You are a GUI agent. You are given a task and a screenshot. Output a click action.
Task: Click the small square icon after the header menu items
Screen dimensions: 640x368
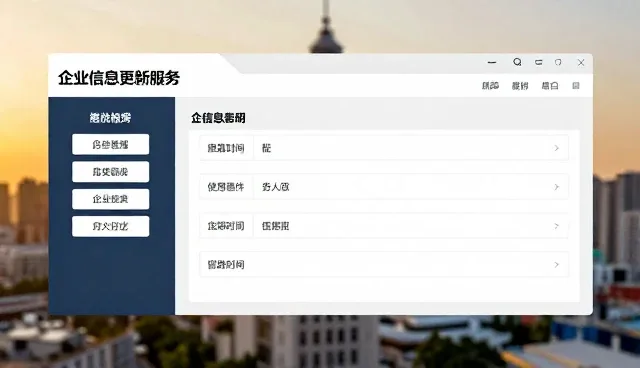pyautogui.click(x=576, y=86)
